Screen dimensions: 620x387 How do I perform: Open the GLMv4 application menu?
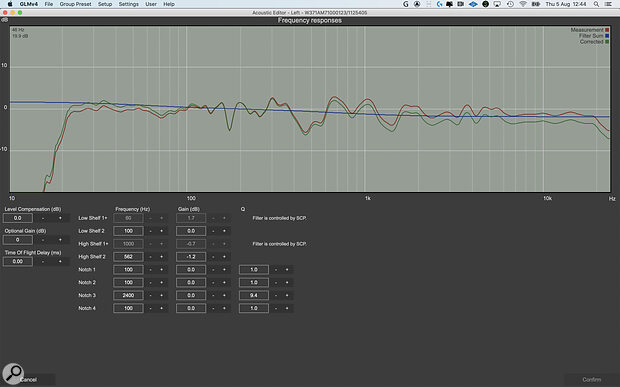click(x=28, y=4)
